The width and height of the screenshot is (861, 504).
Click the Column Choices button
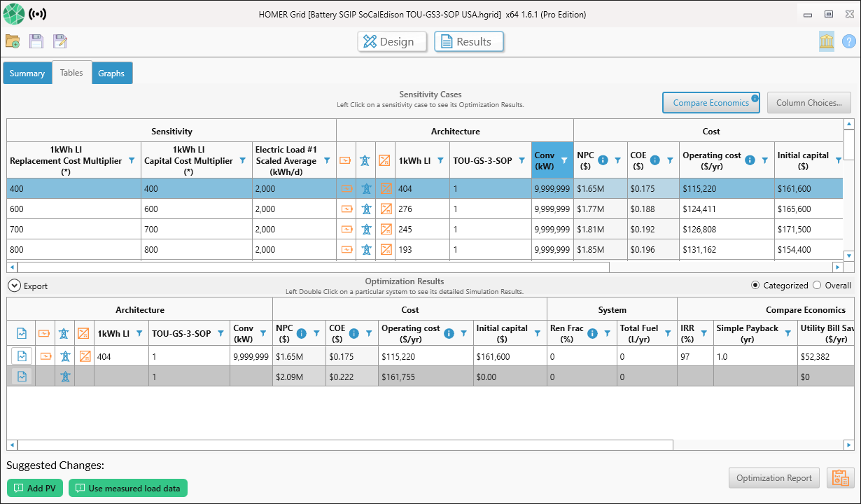point(808,103)
